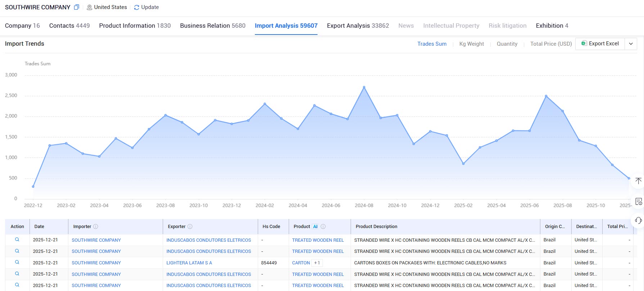
Task: View details icon for last visible row
Action: pyautogui.click(x=17, y=285)
